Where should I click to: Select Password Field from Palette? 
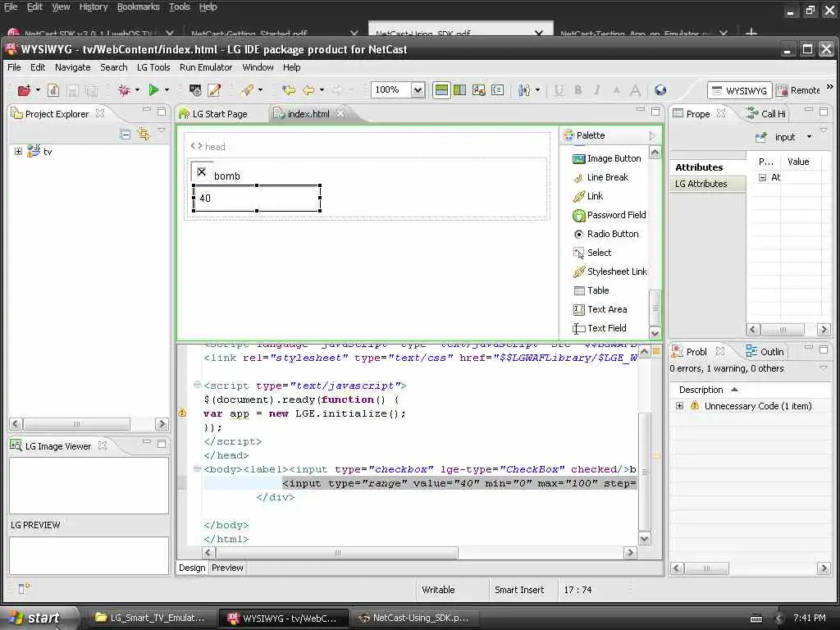coord(609,216)
